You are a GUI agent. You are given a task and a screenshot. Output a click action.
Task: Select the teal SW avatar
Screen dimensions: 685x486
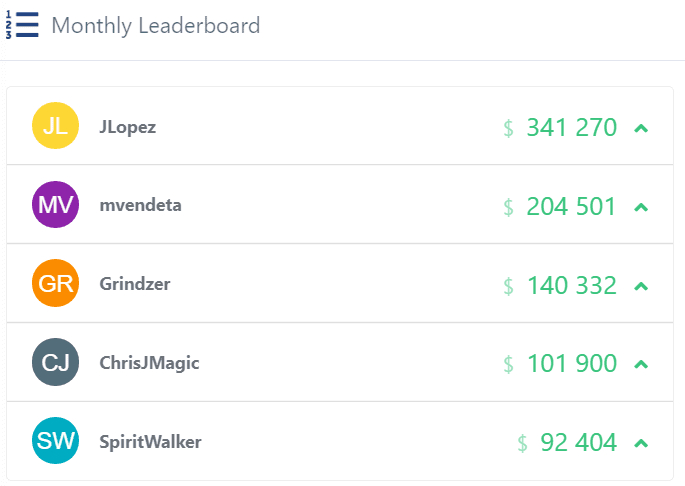point(55,441)
